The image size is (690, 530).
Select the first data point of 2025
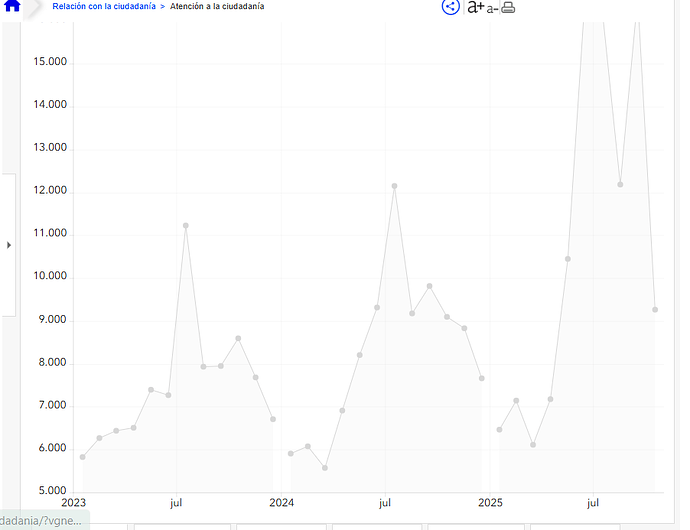click(499, 430)
